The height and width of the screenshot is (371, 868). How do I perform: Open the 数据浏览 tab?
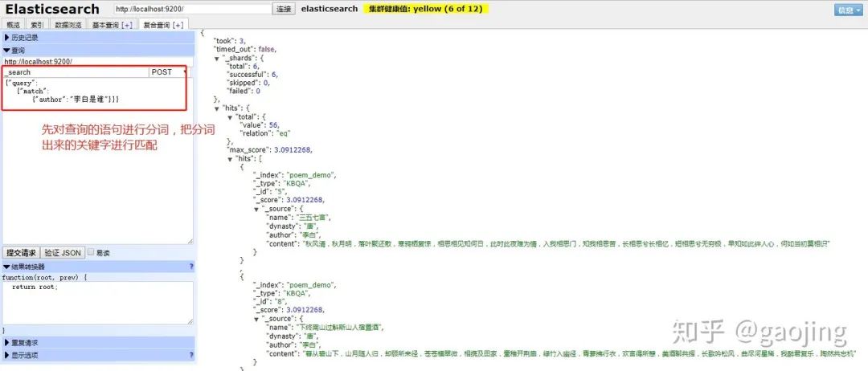68,25
